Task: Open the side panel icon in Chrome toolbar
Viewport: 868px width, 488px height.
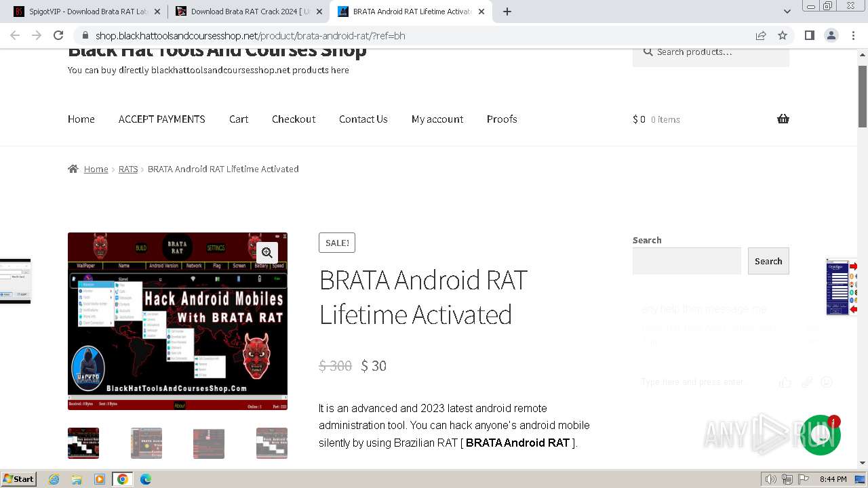Action: [x=809, y=35]
